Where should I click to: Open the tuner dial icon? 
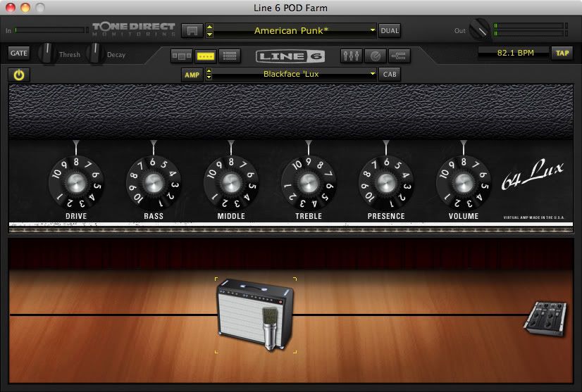pos(376,56)
